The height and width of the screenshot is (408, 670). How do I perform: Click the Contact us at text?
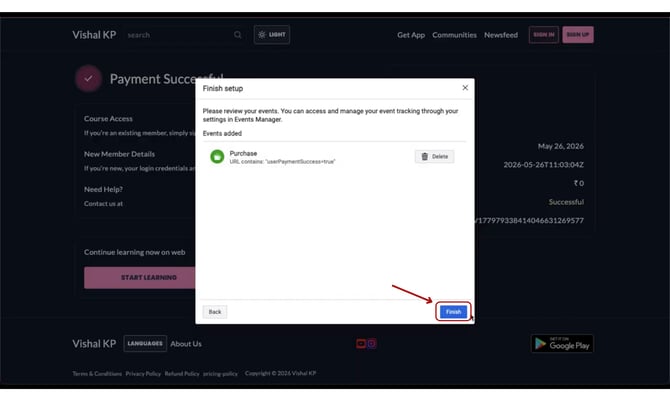coord(103,204)
